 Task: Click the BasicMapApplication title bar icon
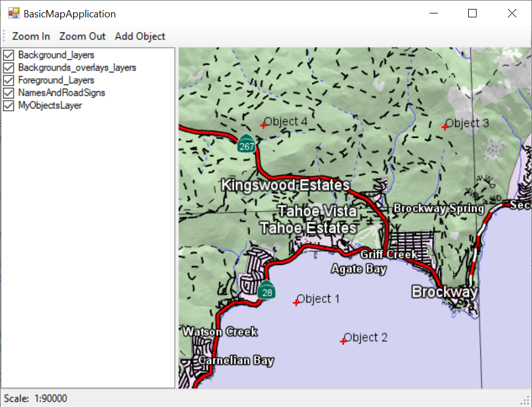pos(13,13)
